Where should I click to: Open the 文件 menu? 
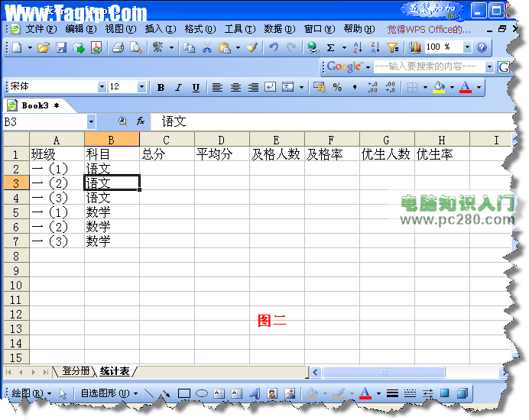tap(41, 29)
